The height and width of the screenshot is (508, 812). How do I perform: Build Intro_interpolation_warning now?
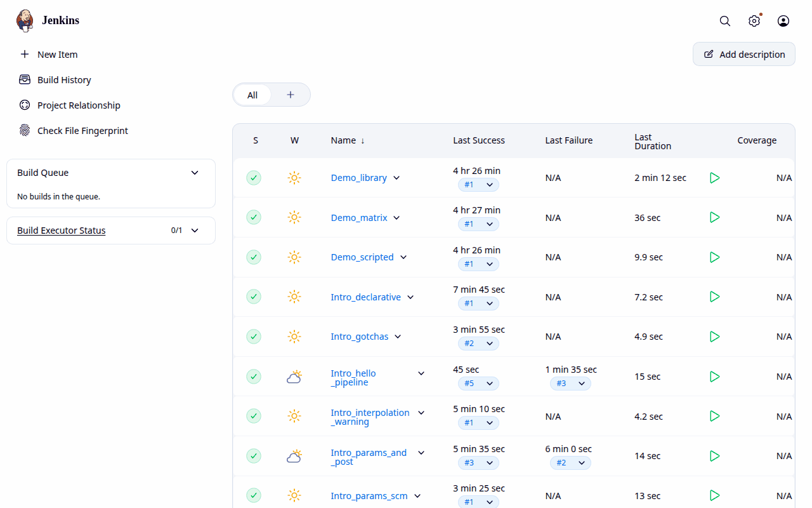point(715,416)
